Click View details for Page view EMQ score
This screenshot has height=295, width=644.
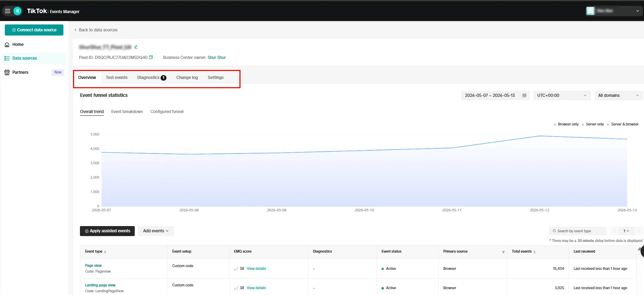tap(256, 268)
